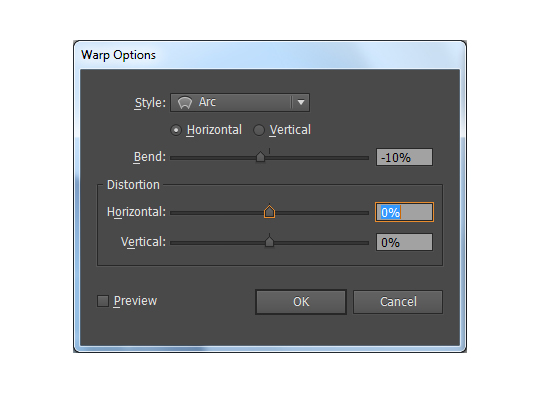Click the Horizontal distortion 0% field
This screenshot has height=393, width=540.
[x=404, y=212]
